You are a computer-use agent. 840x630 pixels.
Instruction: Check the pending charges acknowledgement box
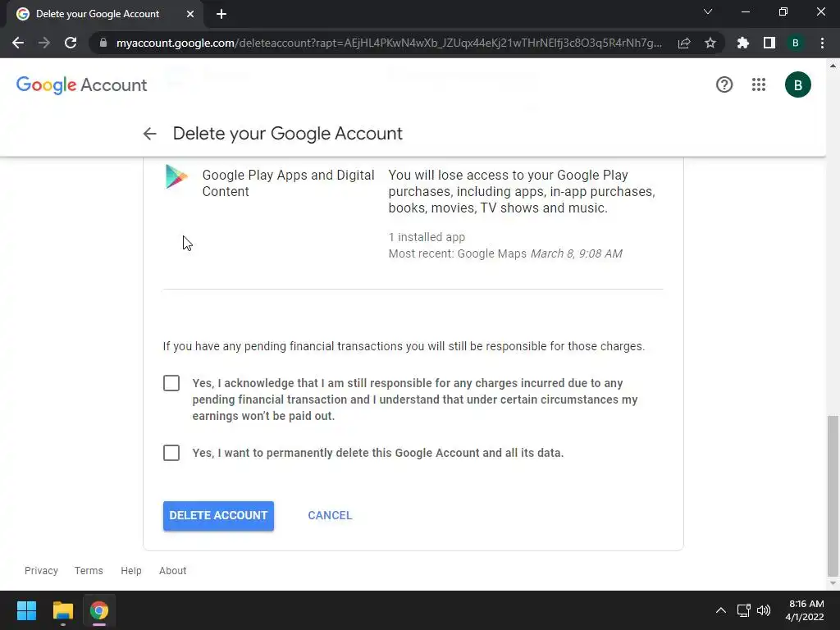point(171,383)
